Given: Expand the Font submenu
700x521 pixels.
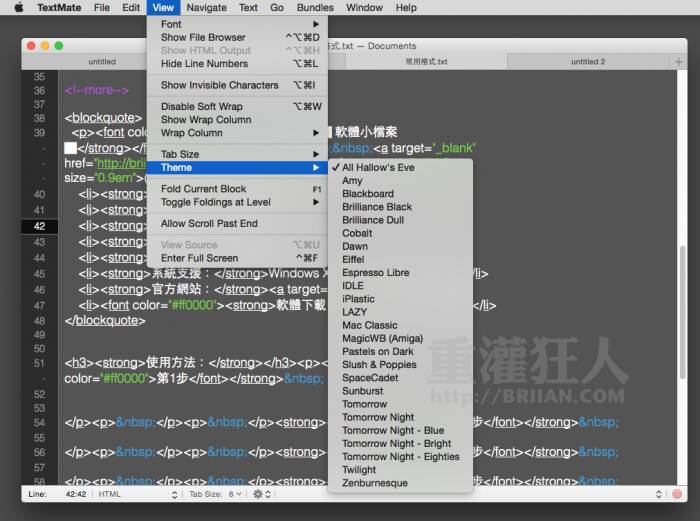Looking at the screenshot, I should click(x=237, y=24).
